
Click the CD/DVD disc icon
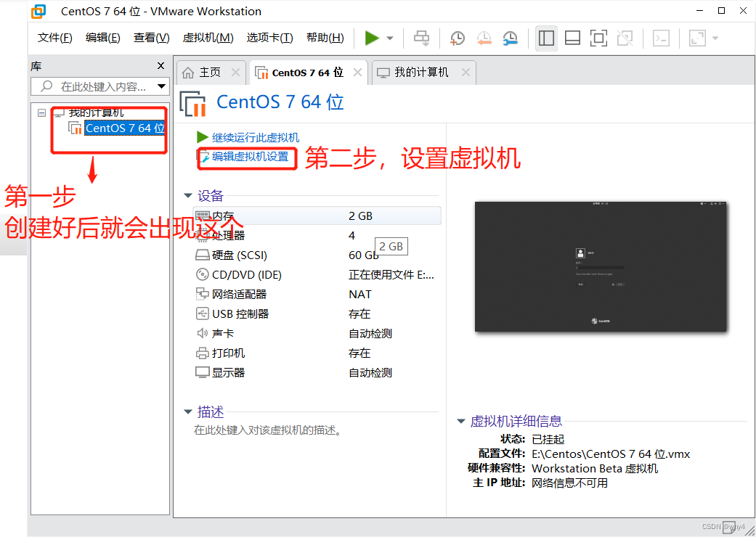click(202, 274)
